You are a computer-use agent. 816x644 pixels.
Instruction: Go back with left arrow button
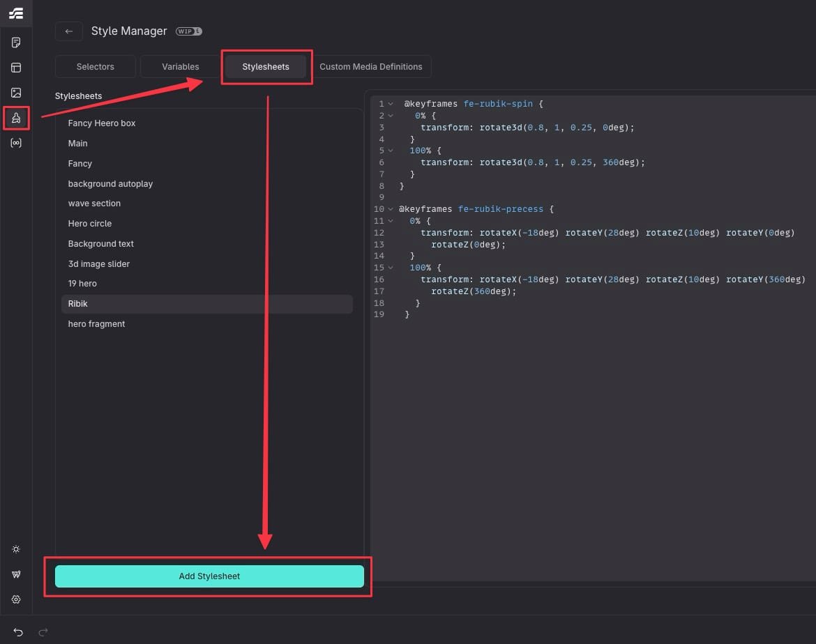pos(68,31)
